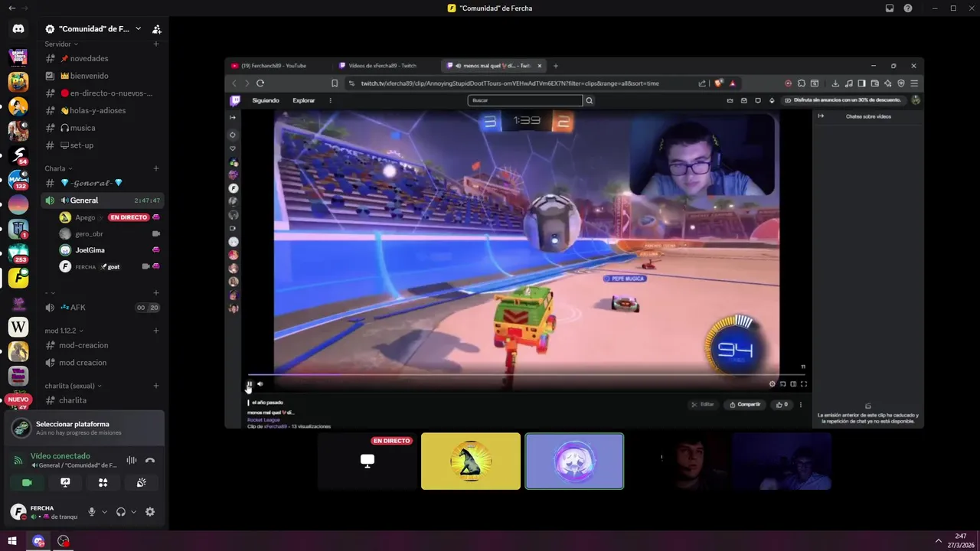
Task: Reload the browser page
Action: pyautogui.click(x=260, y=83)
